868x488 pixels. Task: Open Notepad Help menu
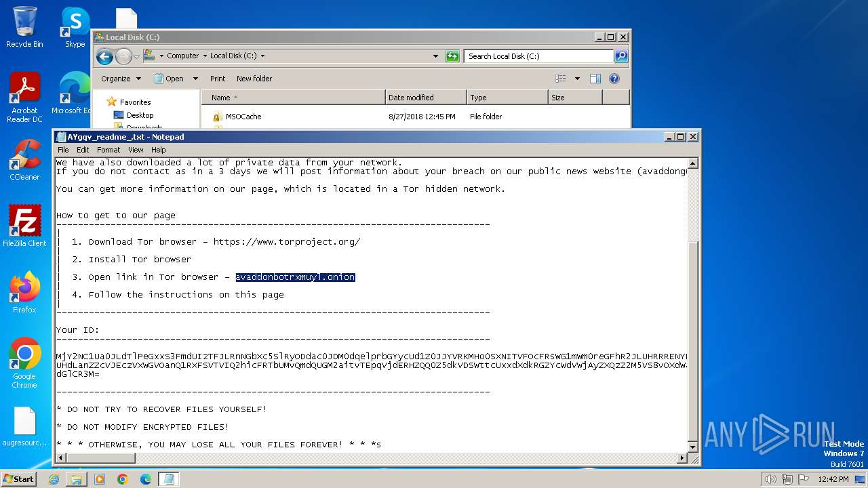(x=158, y=150)
